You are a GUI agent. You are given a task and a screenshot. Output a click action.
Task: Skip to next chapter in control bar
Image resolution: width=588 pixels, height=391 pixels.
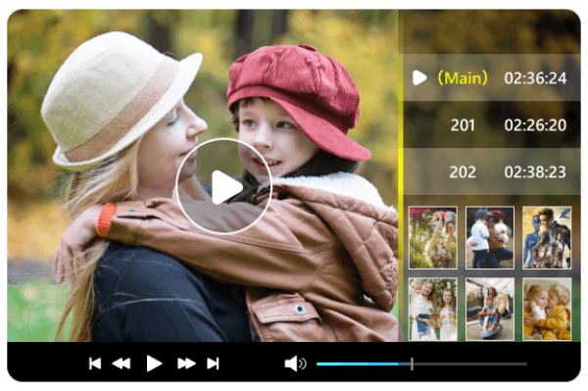coord(213,364)
